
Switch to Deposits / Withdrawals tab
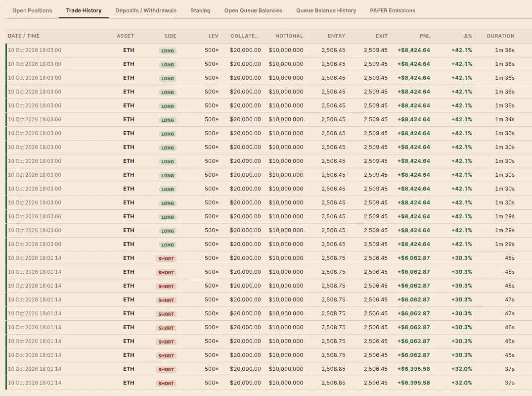coord(146,10)
